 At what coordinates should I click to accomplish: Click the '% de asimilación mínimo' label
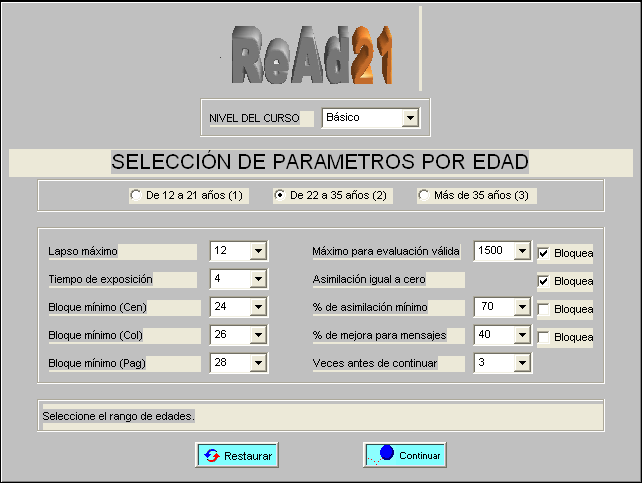tap(370, 307)
